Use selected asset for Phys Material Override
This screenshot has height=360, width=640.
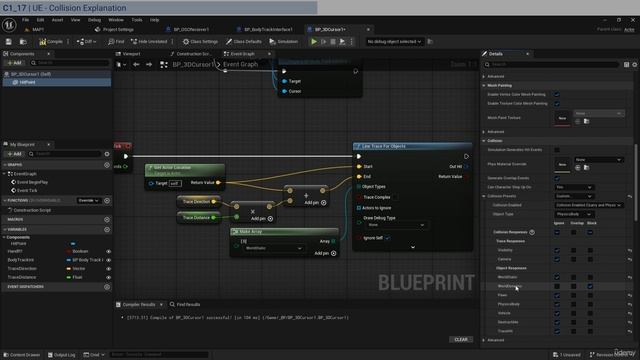point(578,168)
